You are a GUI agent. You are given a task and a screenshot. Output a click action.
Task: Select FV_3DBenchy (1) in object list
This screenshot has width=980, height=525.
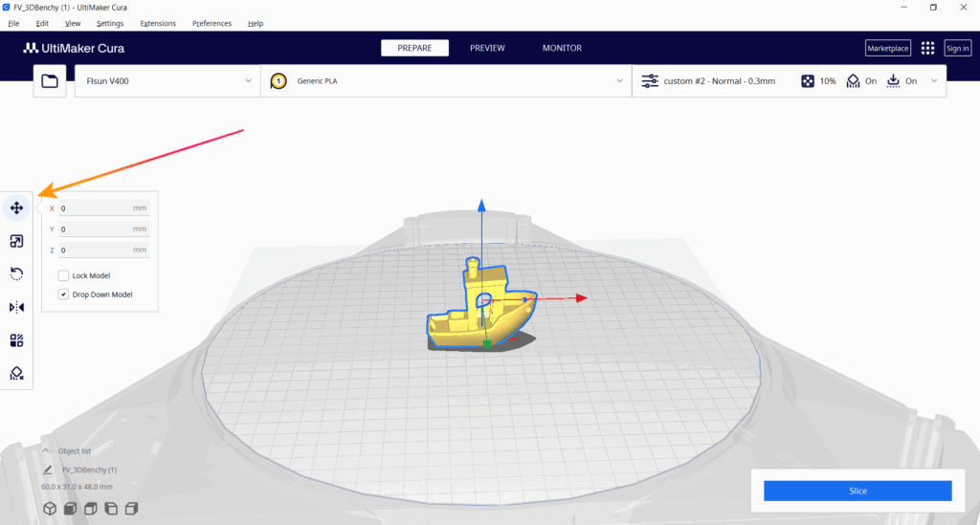[x=89, y=470]
